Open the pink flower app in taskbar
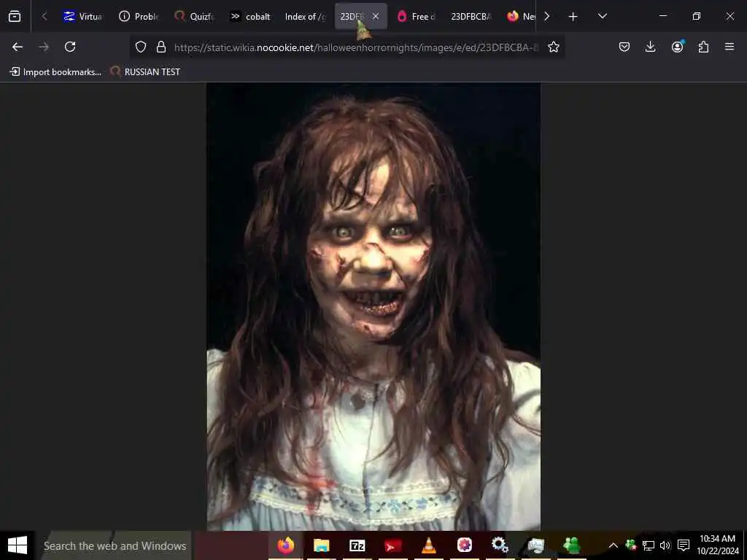Screen dimensions: 747x560 [465, 545]
